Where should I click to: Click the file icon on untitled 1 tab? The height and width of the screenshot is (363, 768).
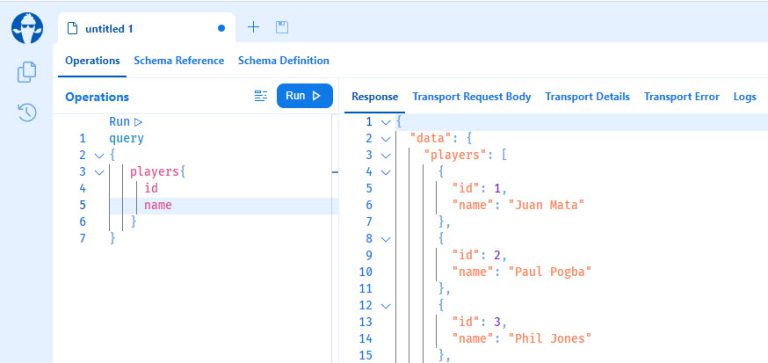(72, 28)
